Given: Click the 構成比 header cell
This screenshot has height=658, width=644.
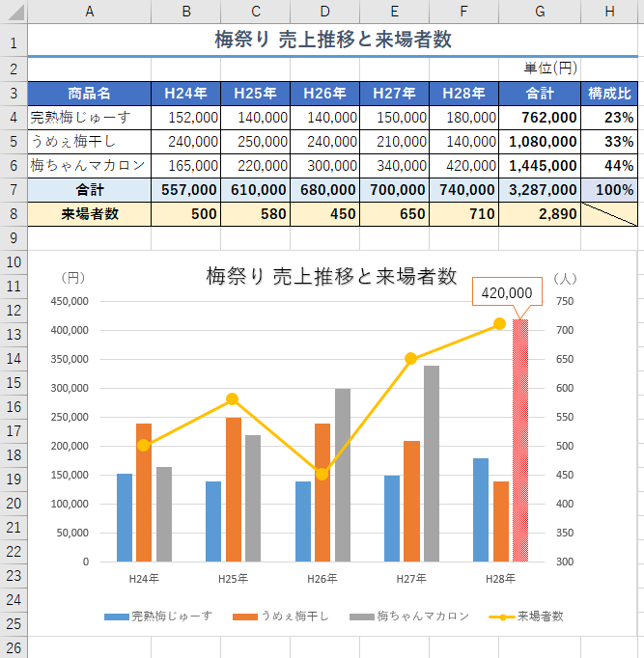Looking at the screenshot, I should (609, 94).
